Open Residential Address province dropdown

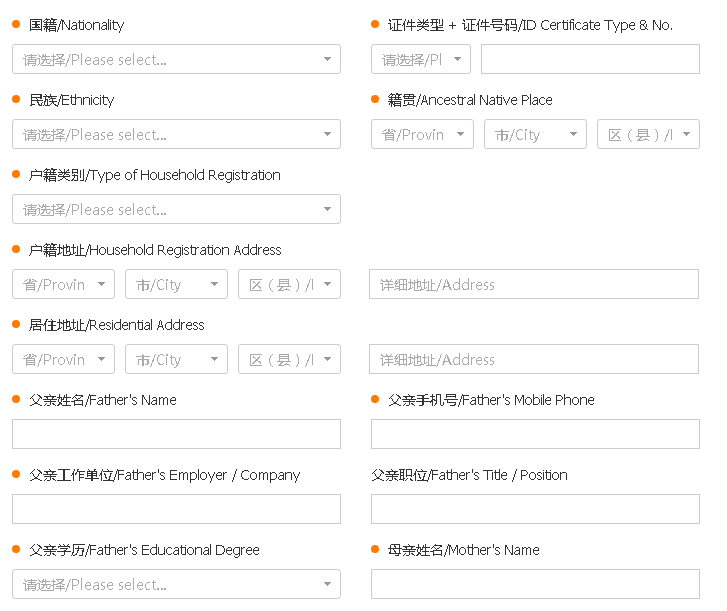tap(63, 359)
